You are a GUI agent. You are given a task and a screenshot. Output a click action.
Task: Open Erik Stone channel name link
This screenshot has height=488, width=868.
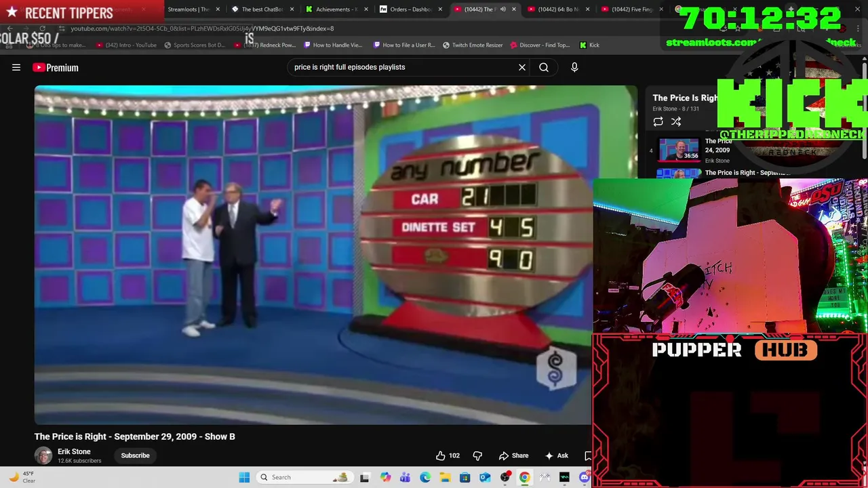coord(74,451)
